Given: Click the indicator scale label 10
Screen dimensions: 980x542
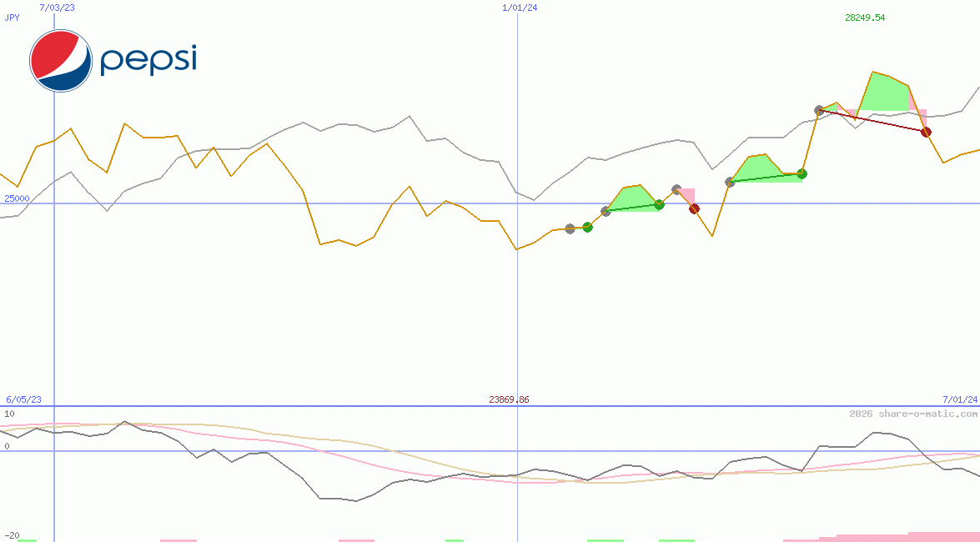Looking at the screenshot, I should point(9,414).
